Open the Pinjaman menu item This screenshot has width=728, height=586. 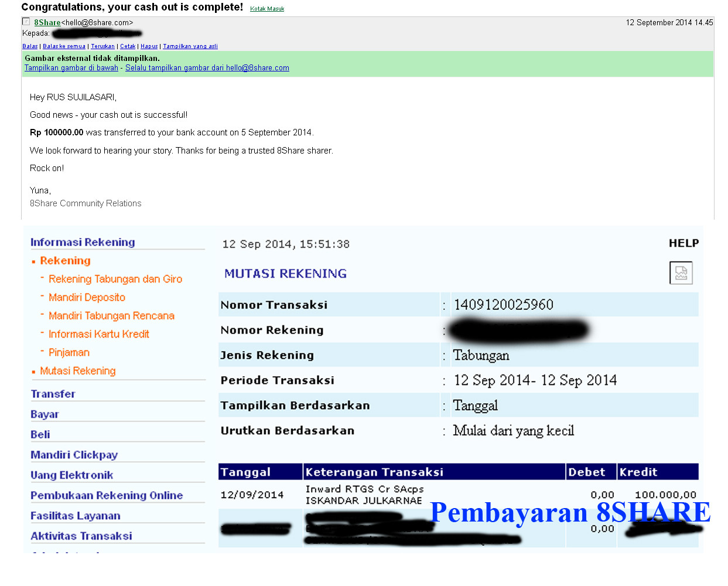click(x=69, y=352)
